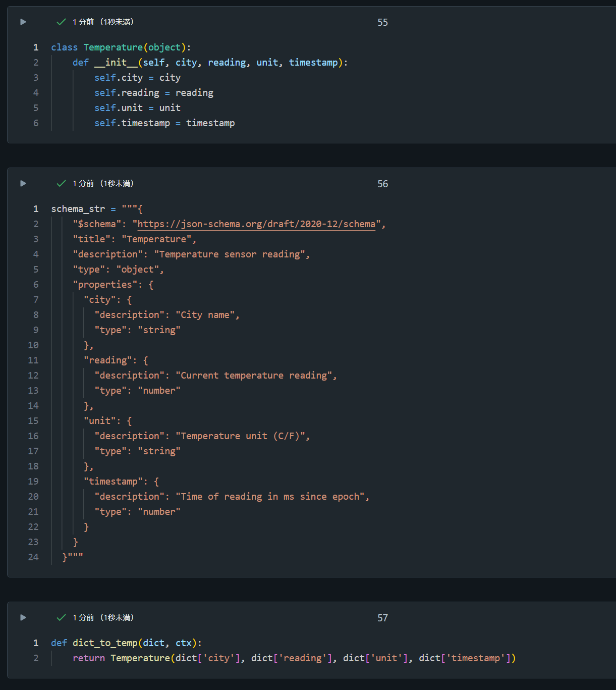Click success checkmark of cell 56

click(x=62, y=183)
